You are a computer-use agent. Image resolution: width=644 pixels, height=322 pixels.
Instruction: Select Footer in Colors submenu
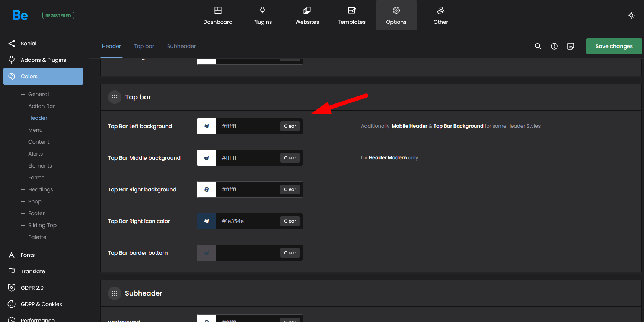click(x=36, y=213)
